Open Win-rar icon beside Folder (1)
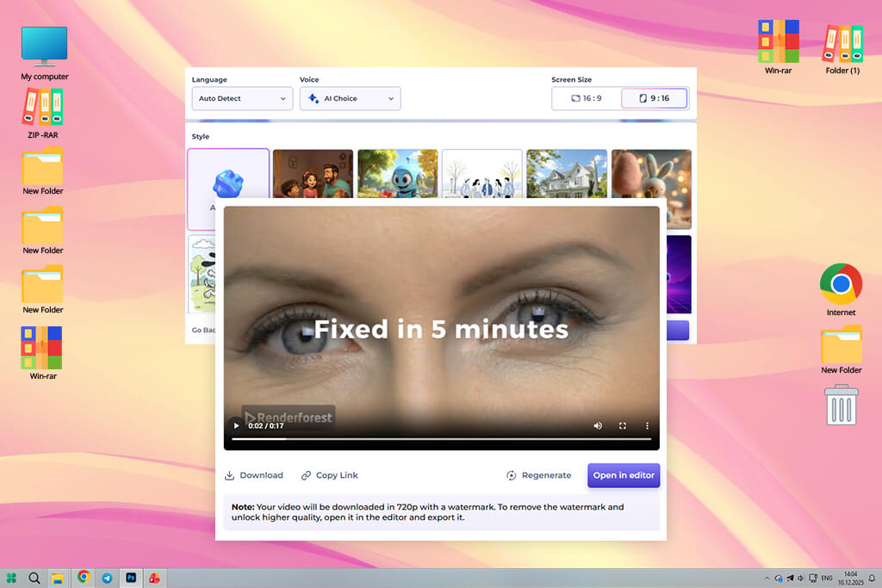The height and width of the screenshot is (588, 882). [779, 46]
